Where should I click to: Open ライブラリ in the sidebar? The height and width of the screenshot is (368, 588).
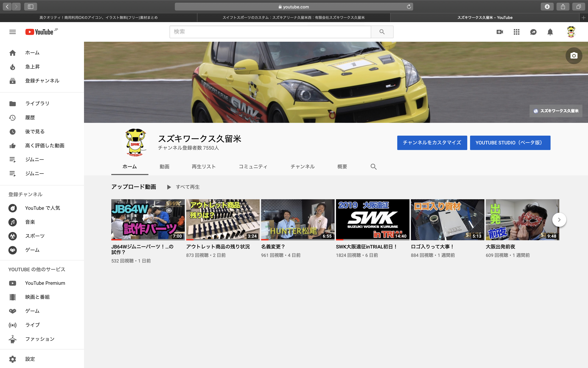pyautogui.click(x=42, y=103)
